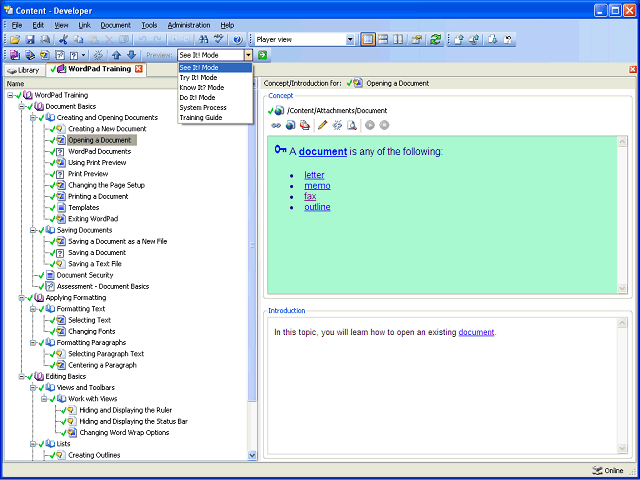Choose Know It? Mode option
Screen dimensions: 640x480
[215, 87]
